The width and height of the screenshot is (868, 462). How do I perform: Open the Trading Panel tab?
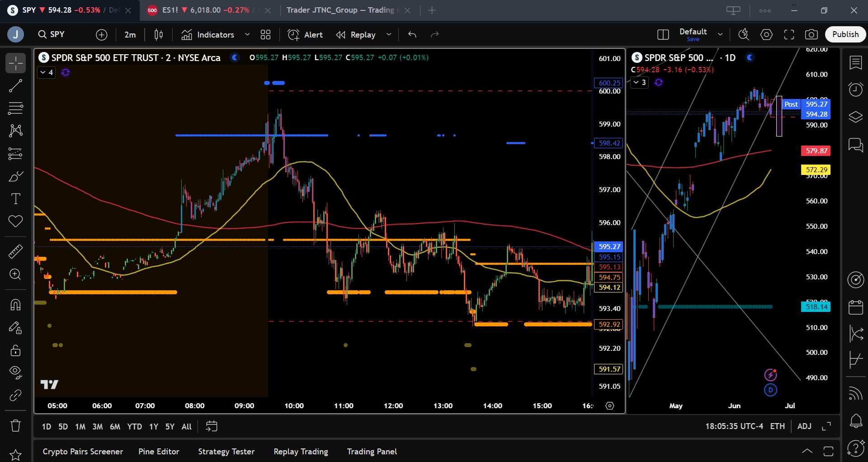(x=372, y=452)
